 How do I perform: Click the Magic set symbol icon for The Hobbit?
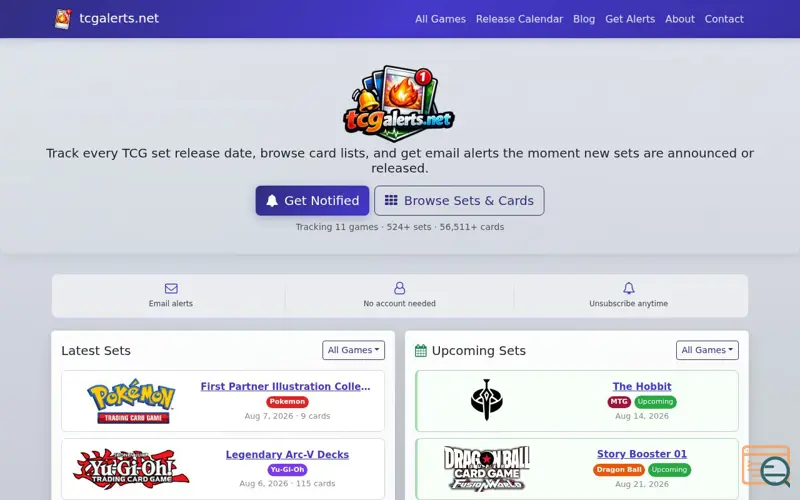click(x=486, y=400)
